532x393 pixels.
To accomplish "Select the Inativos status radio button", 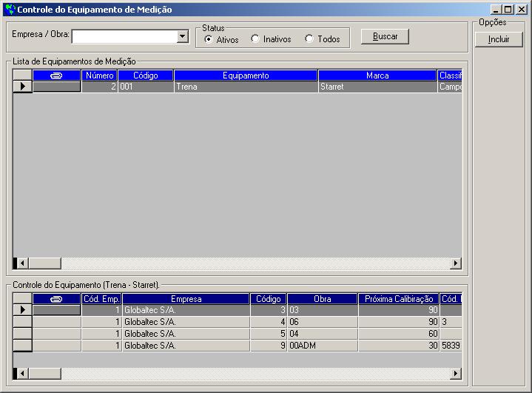I will click(255, 39).
